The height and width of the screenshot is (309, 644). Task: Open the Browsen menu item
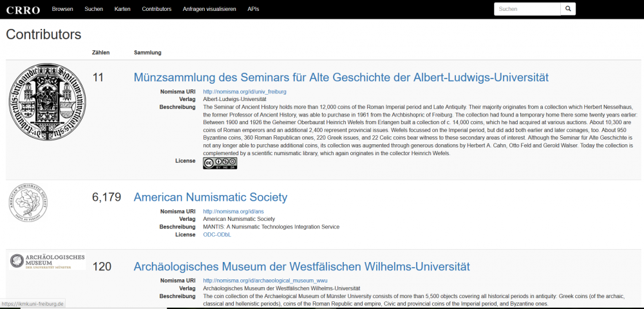[62, 9]
